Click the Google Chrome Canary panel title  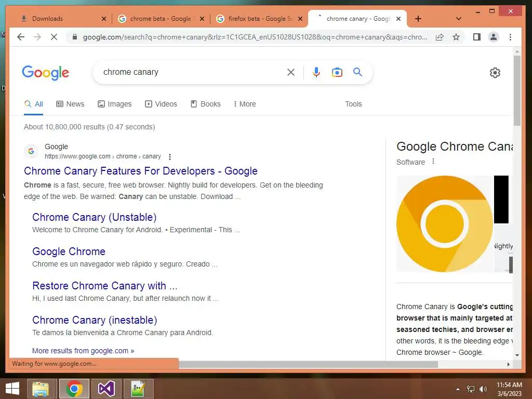click(x=455, y=147)
